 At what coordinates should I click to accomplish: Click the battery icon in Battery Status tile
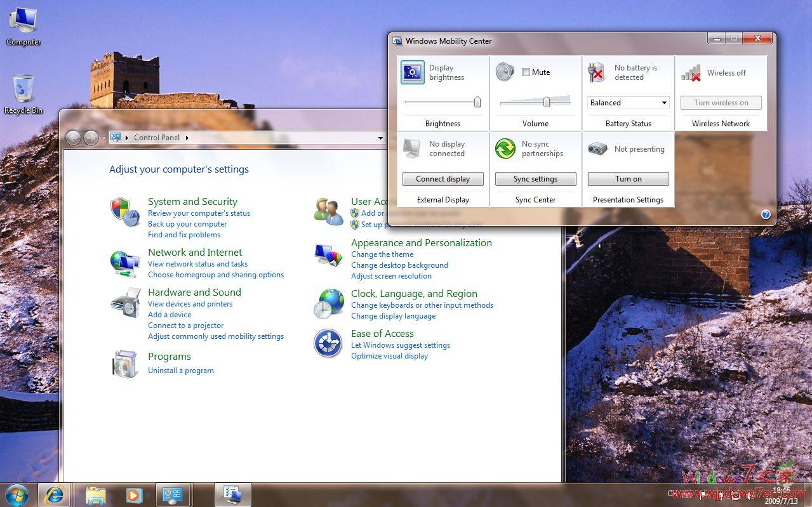click(x=596, y=72)
